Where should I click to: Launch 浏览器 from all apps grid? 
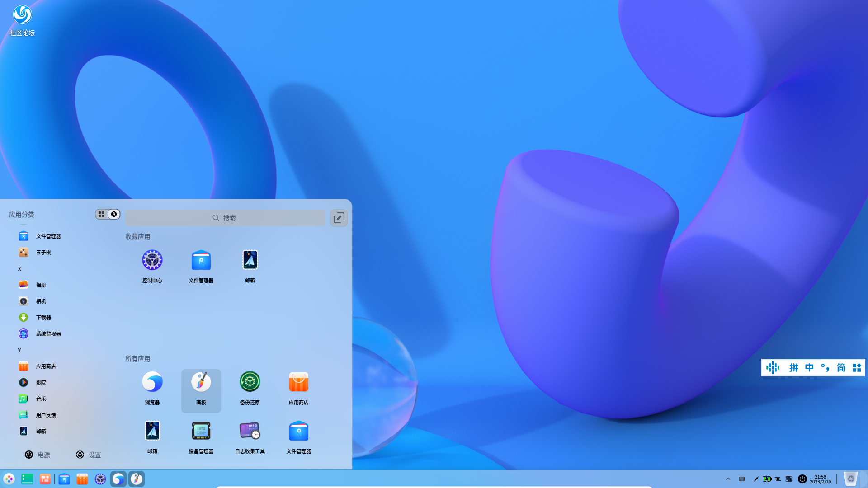click(x=152, y=383)
